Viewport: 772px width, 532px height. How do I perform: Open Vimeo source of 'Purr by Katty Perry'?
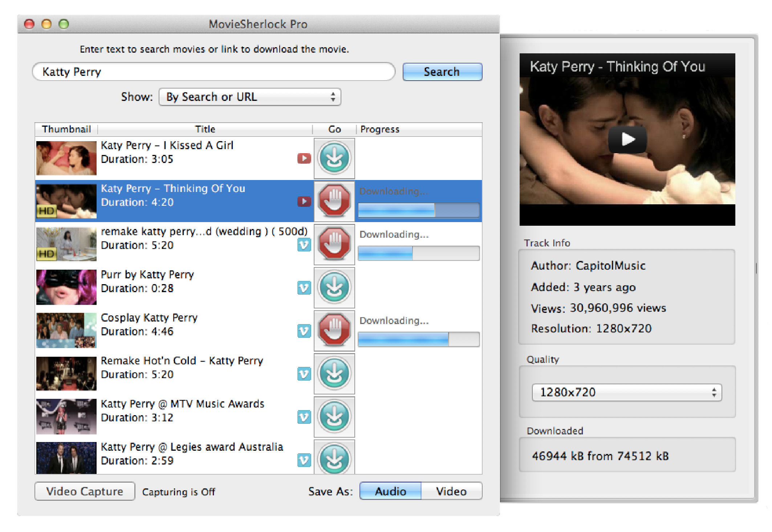(304, 288)
